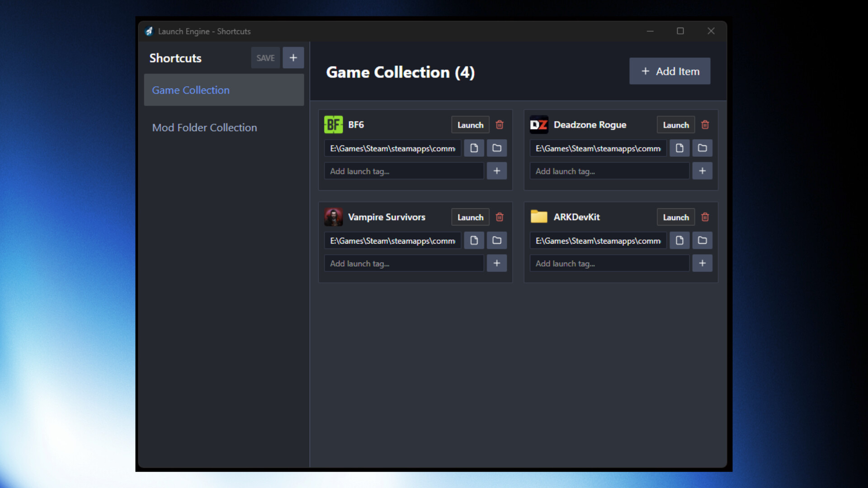Launch BF6
This screenshot has height=488, width=868.
click(470, 125)
